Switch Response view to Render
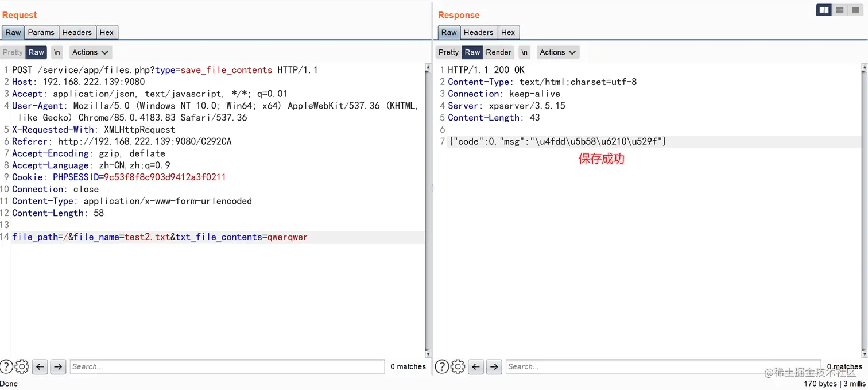The height and width of the screenshot is (390, 868). coord(498,52)
